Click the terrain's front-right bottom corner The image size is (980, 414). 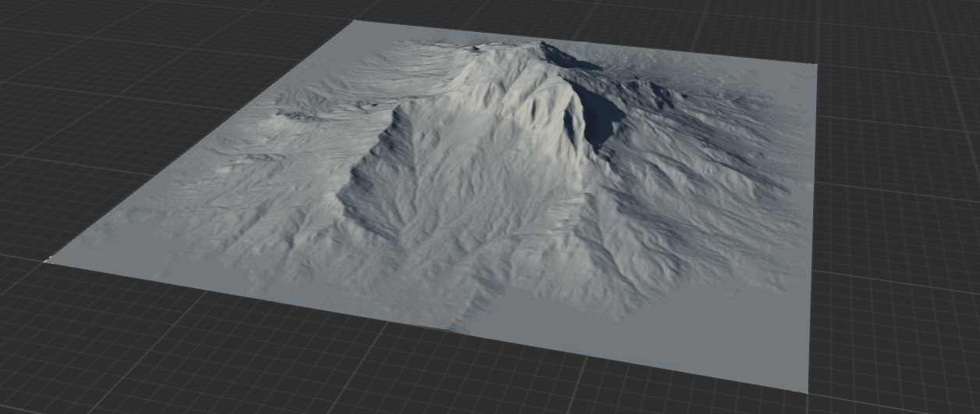[x=807, y=391]
